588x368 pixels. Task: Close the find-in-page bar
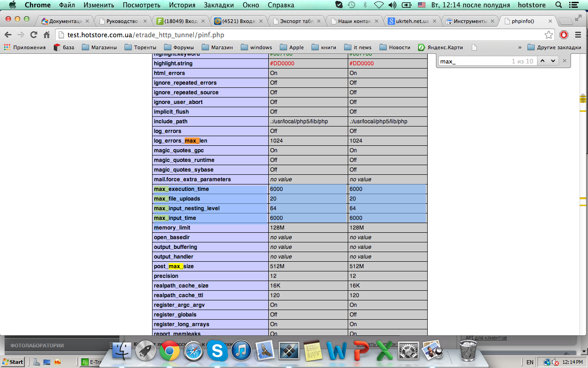(x=565, y=61)
